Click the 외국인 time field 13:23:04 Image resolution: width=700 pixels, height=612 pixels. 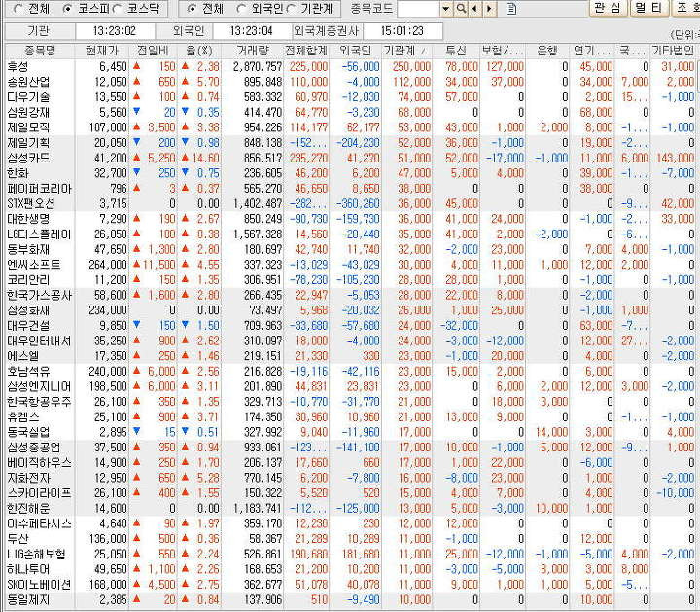pos(252,31)
